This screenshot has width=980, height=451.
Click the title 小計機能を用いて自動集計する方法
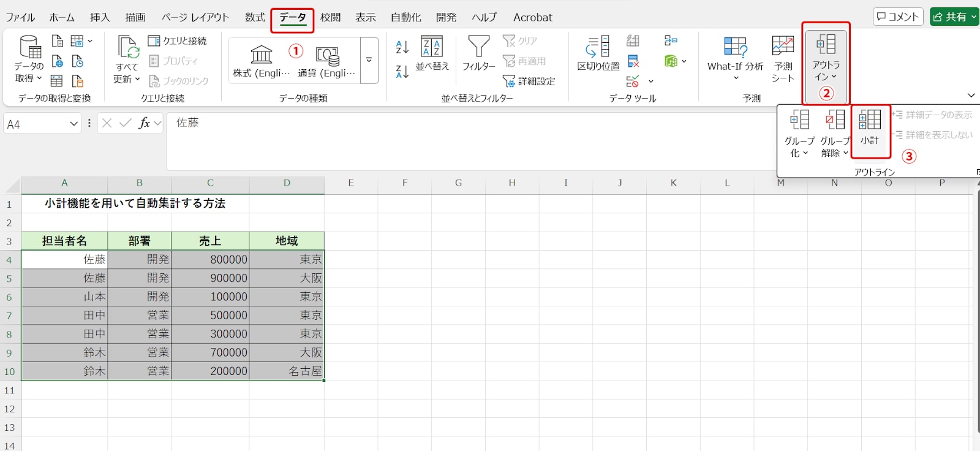click(x=135, y=203)
